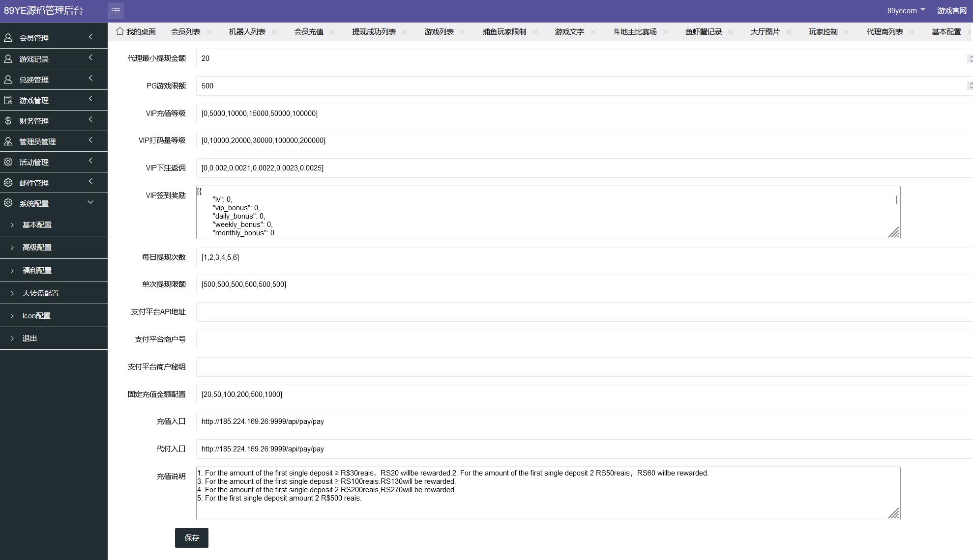Expand the 会员管理 menu chevron
The image size is (973, 560).
pos(90,37)
